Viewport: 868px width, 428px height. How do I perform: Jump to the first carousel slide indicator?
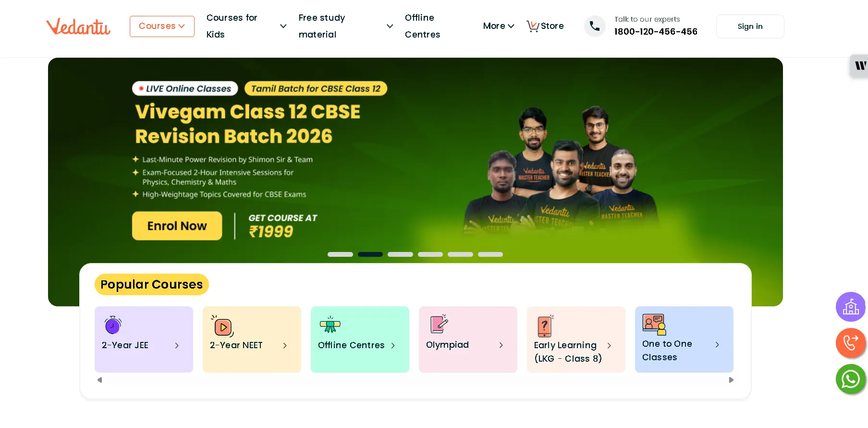tap(340, 254)
